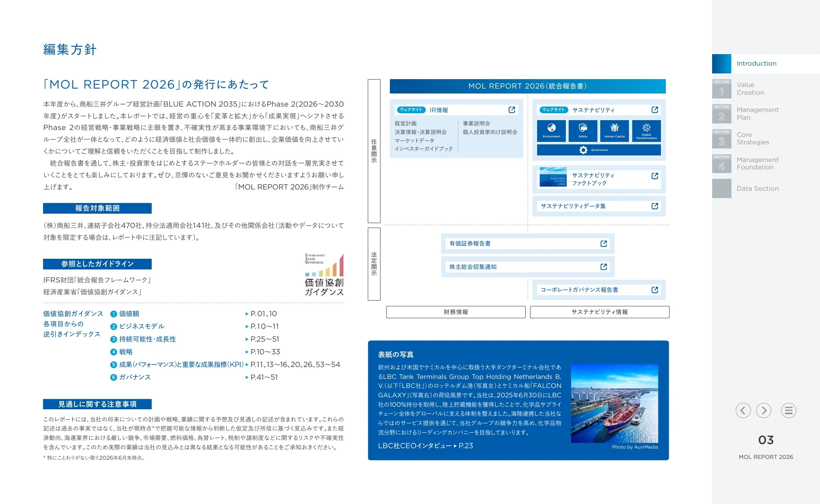The width and height of the screenshot is (820, 504).
Task: Open the サステナビリティ website external link icon
Action: coord(655,110)
